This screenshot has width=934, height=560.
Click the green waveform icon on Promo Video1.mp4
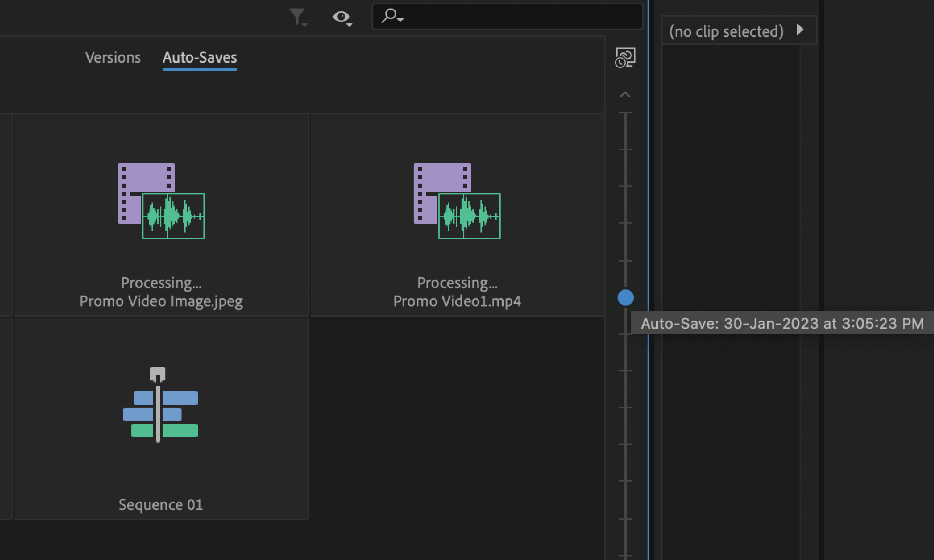point(469,216)
